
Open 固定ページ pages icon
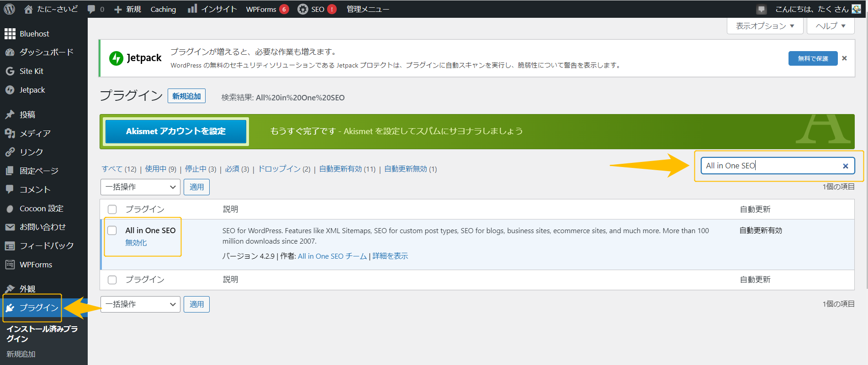(x=10, y=171)
